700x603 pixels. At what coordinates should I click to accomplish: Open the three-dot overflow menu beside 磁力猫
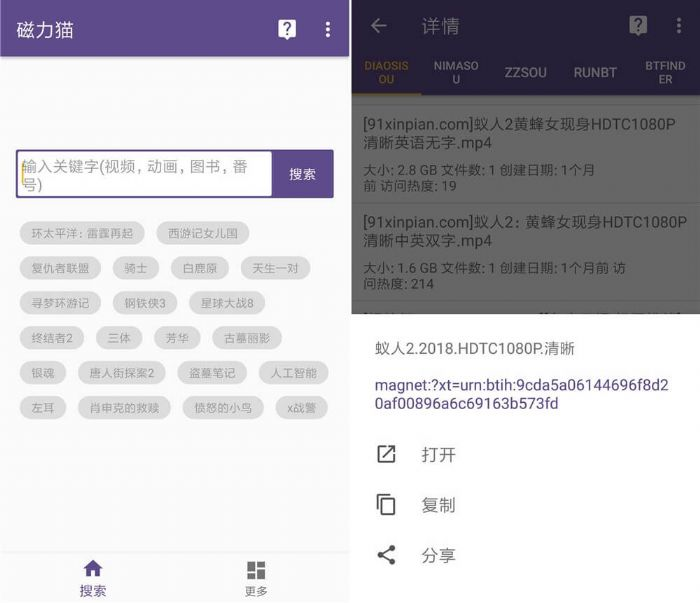[x=327, y=29]
